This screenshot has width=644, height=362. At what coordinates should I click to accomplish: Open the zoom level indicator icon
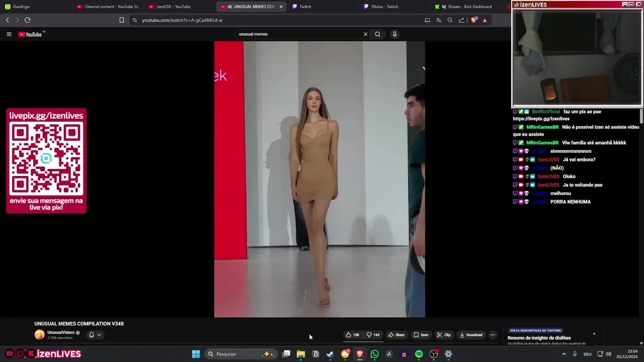click(450, 20)
